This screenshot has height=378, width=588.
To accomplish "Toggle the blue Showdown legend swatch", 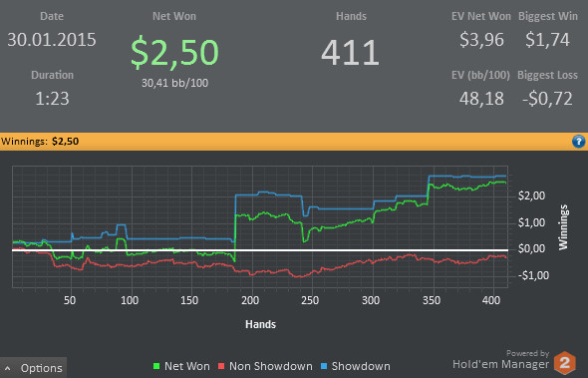I will click(324, 366).
